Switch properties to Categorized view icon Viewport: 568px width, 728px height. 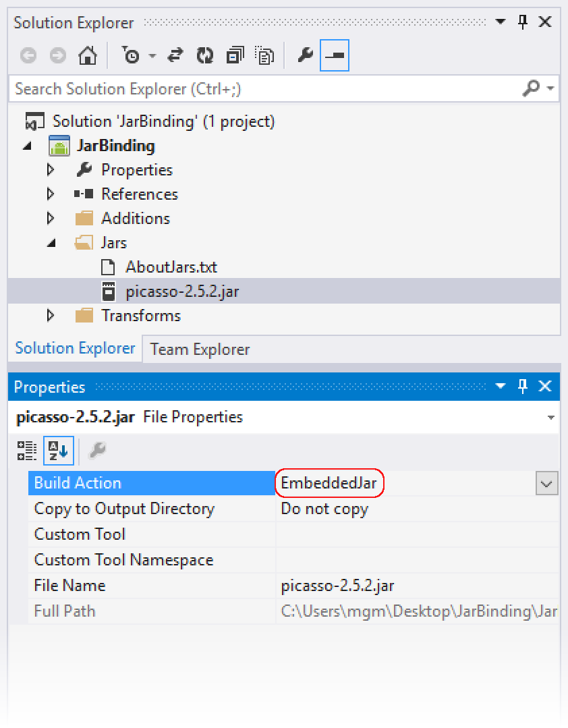click(x=26, y=449)
